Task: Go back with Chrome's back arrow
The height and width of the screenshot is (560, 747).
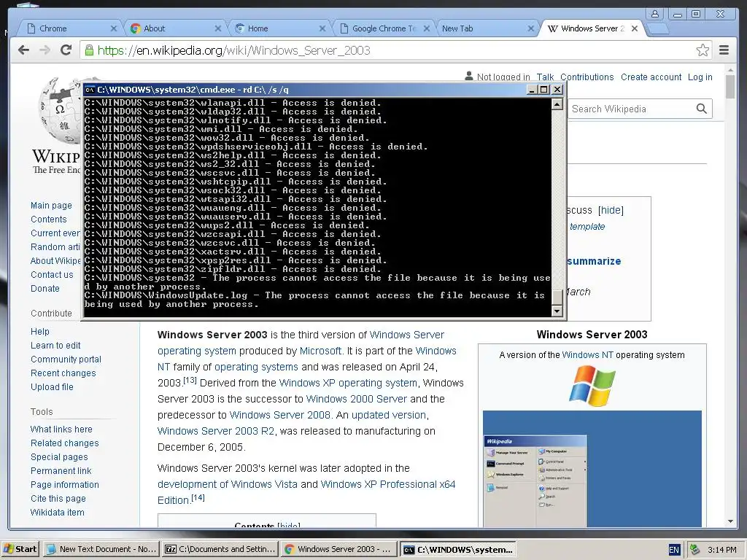Action: click(x=23, y=50)
